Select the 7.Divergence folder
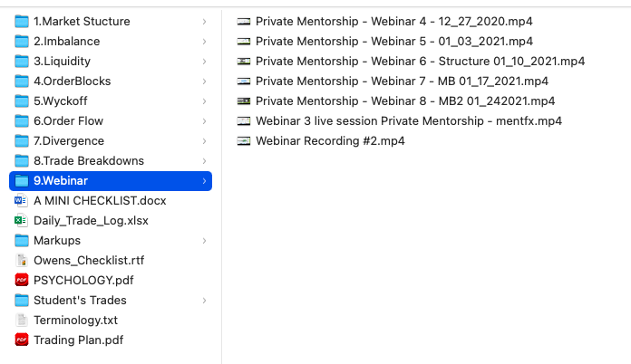This screenshot has width=631, height=364. coord(69,140)
